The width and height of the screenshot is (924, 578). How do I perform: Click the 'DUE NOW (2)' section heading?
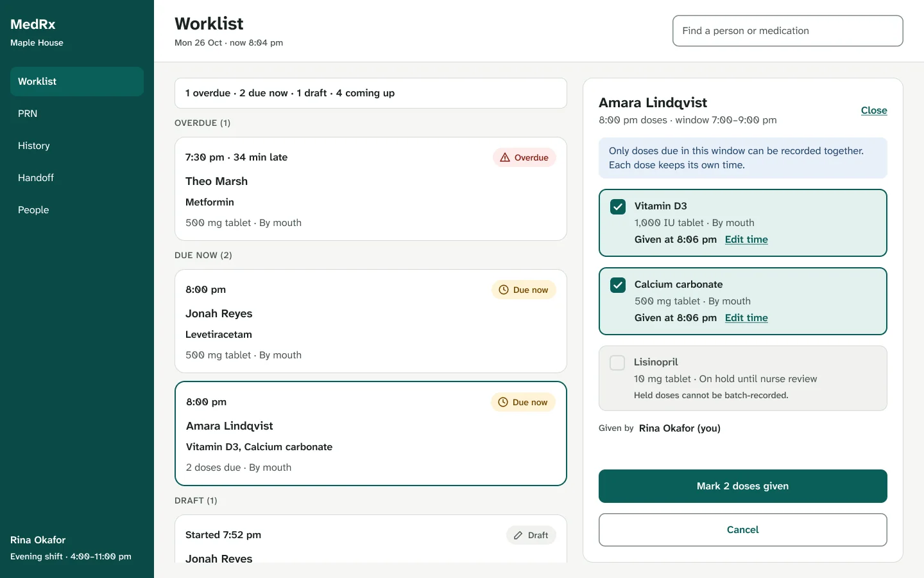203,255
